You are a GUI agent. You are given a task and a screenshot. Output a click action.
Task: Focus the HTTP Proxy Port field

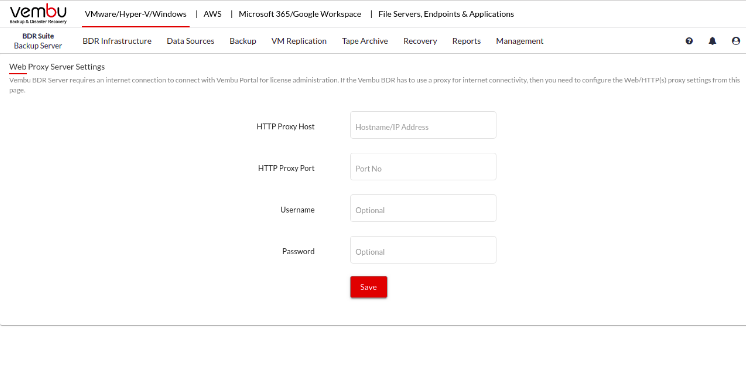click(x=423, y=167)
